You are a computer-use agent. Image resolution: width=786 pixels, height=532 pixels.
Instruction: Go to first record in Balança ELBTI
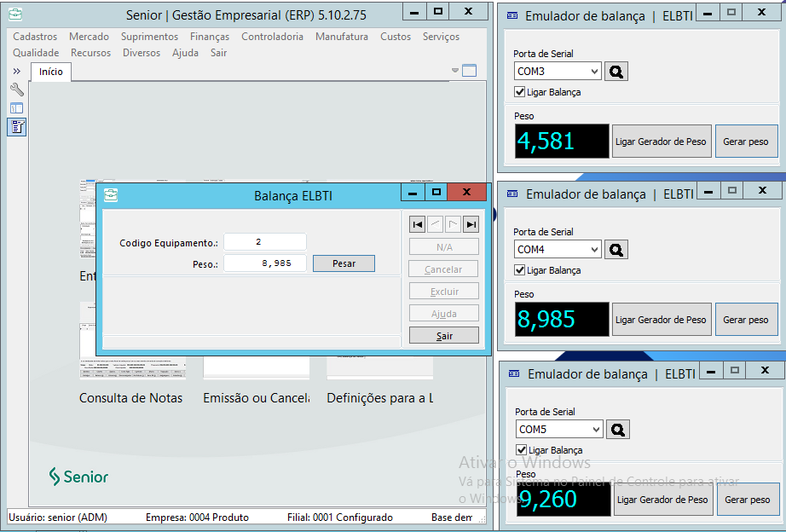417,224
